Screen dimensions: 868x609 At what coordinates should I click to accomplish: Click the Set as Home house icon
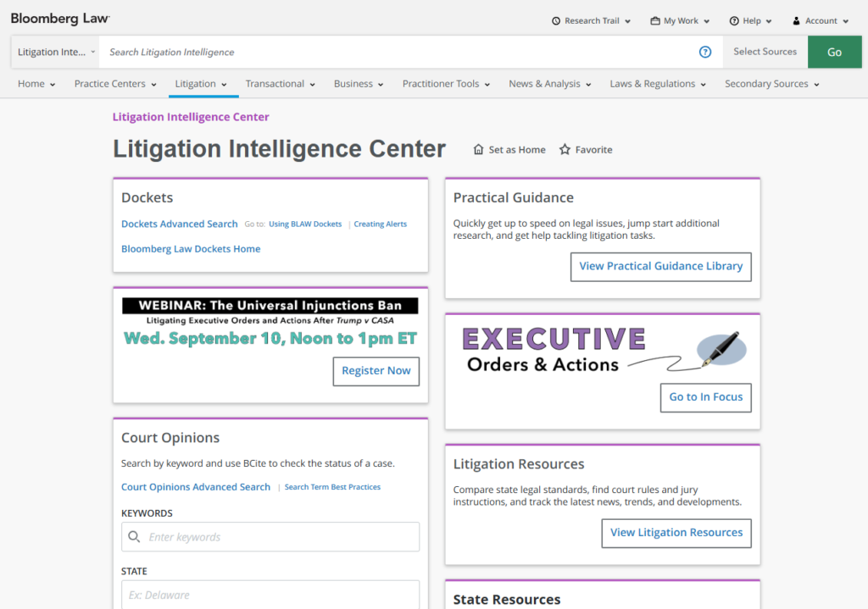(x=479, y=150)
